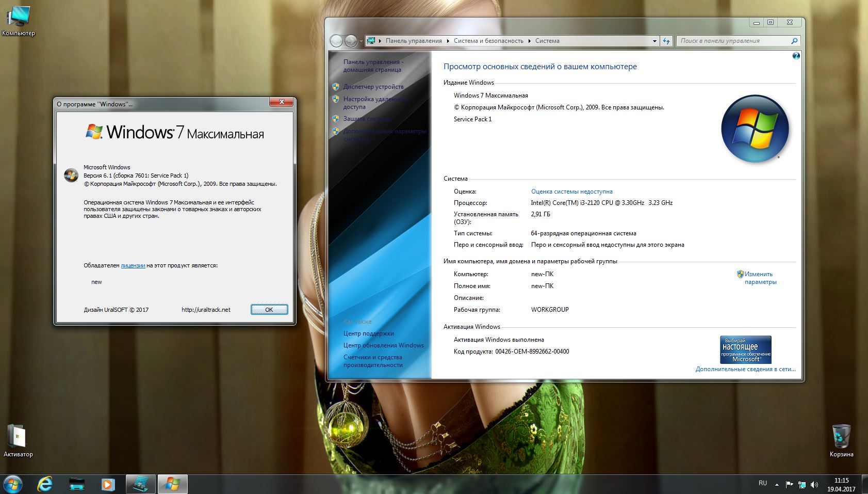The image size is (868, 494).
Task: Click Service Pack 1 text in System window
Action: pos(472,119)
